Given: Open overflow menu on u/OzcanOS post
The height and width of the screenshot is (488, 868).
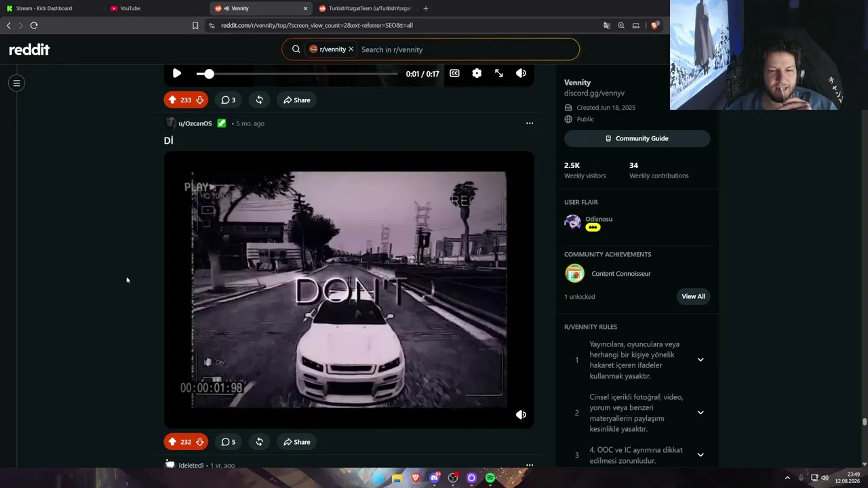Looking at the screenshot, I should (x=530, y=123).
